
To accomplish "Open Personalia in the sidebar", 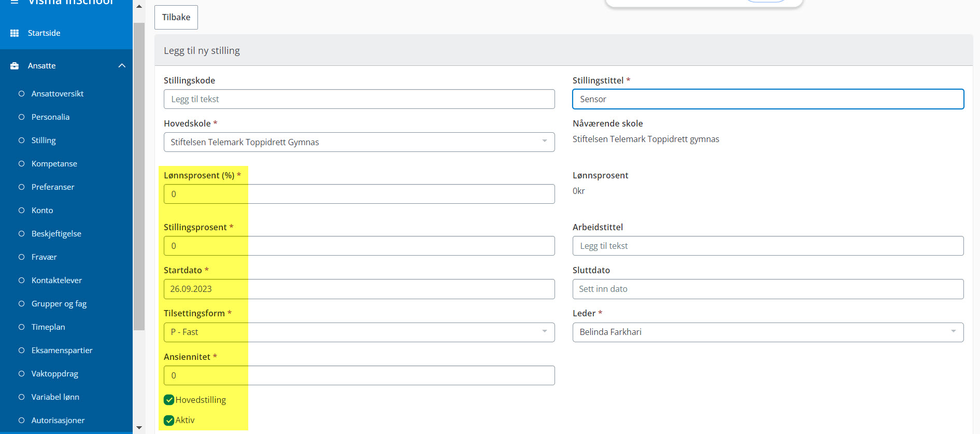I will [50, 117].
